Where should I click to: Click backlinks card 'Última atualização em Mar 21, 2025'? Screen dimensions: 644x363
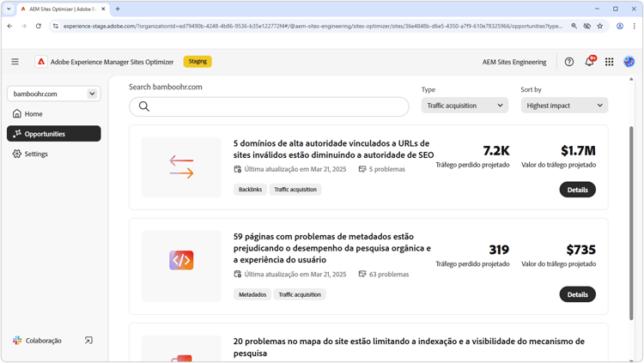(x=290, y=169)
